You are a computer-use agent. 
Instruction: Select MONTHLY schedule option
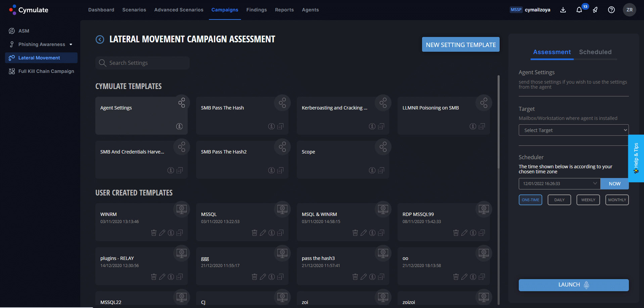617,200
